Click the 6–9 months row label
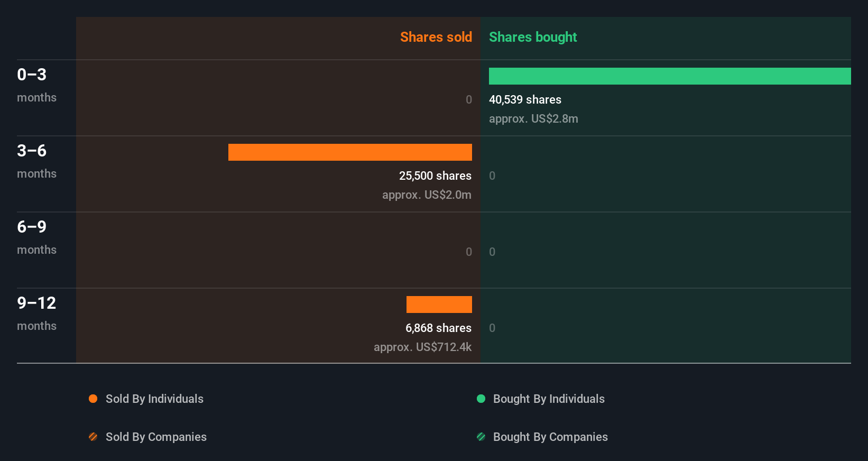Screen dimensions: 868x461 (x=36, y=237)
